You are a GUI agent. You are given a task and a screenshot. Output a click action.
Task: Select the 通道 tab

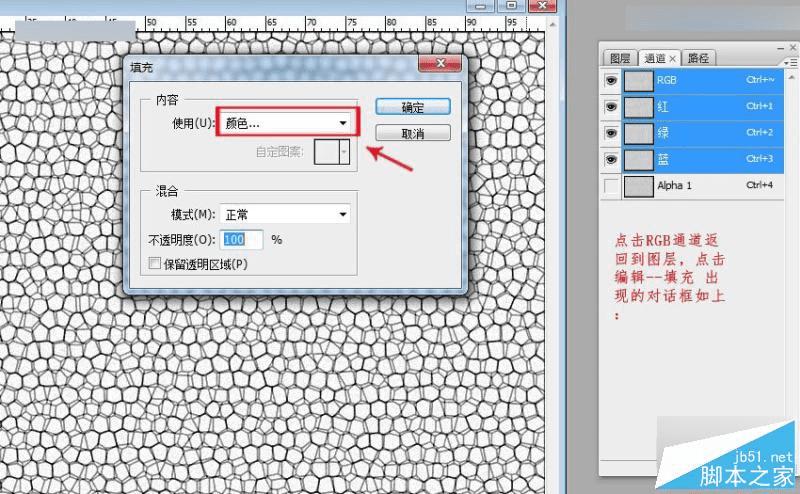pyautogui.click(x=655, y=58)
